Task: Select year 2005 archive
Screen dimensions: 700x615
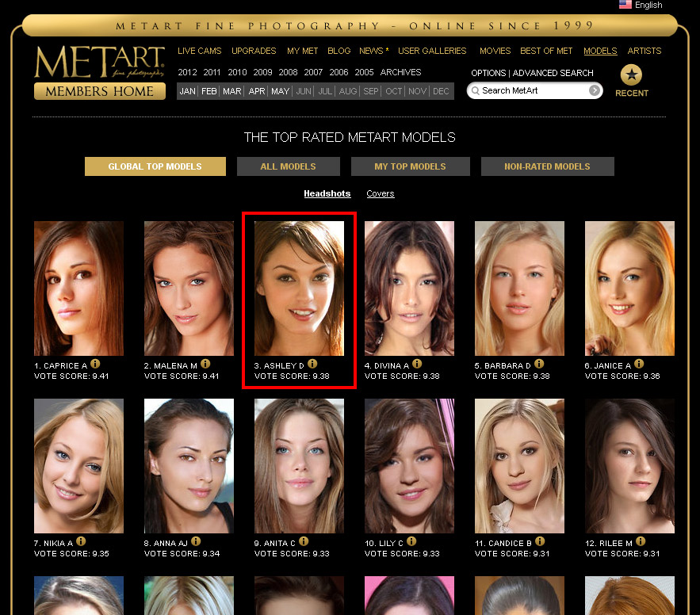Action: 364,72
